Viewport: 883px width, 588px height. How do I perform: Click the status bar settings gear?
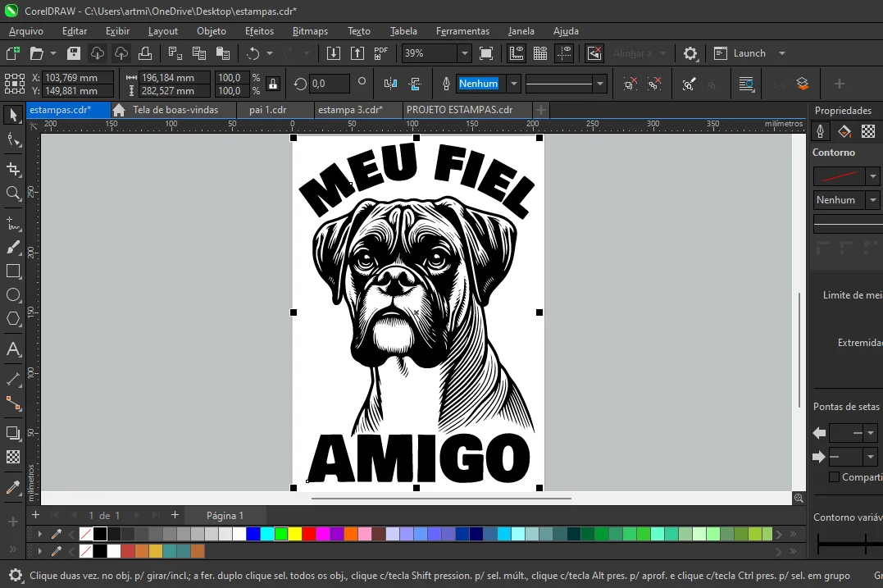[16, 575]
